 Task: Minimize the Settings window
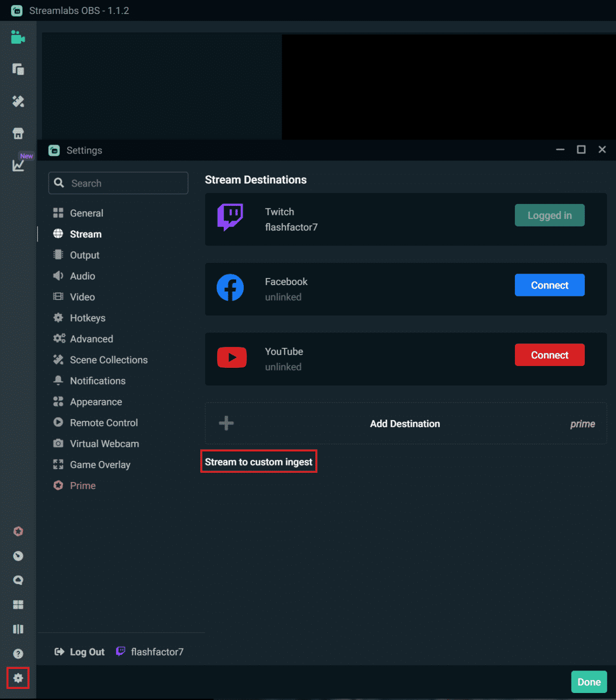point(560,149)
